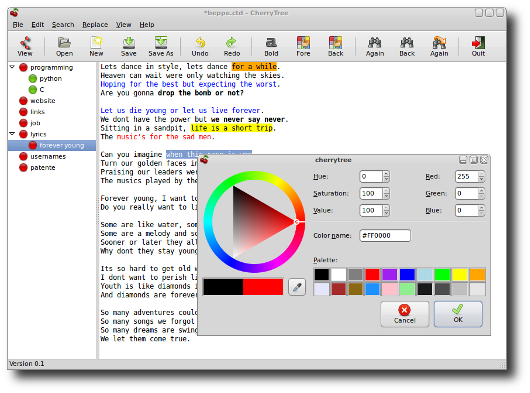Click the Blue spin box stepper
This screenshot has width=530, height=393.
point(481,210)
